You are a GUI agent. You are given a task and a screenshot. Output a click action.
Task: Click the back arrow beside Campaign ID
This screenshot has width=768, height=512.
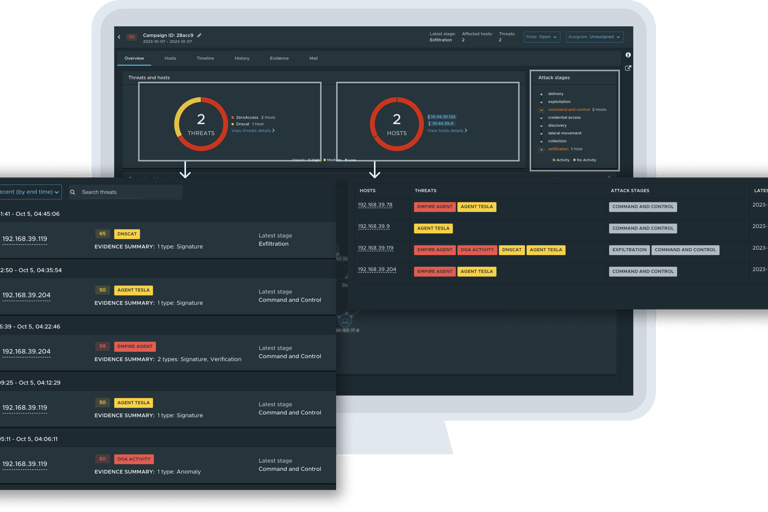[119, 37]
